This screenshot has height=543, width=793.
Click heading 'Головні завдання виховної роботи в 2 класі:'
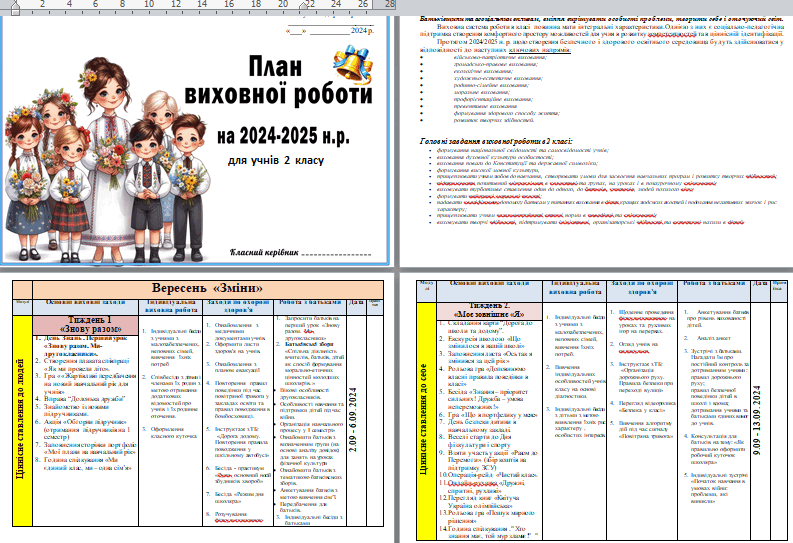coord(496,141)
